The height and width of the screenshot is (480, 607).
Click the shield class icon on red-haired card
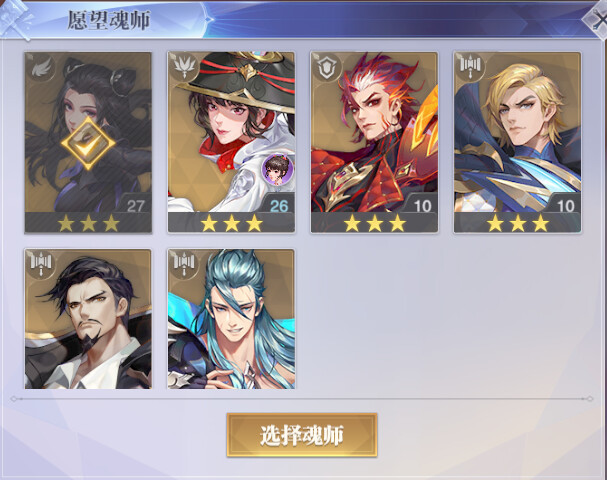click(x=327, y=67)
